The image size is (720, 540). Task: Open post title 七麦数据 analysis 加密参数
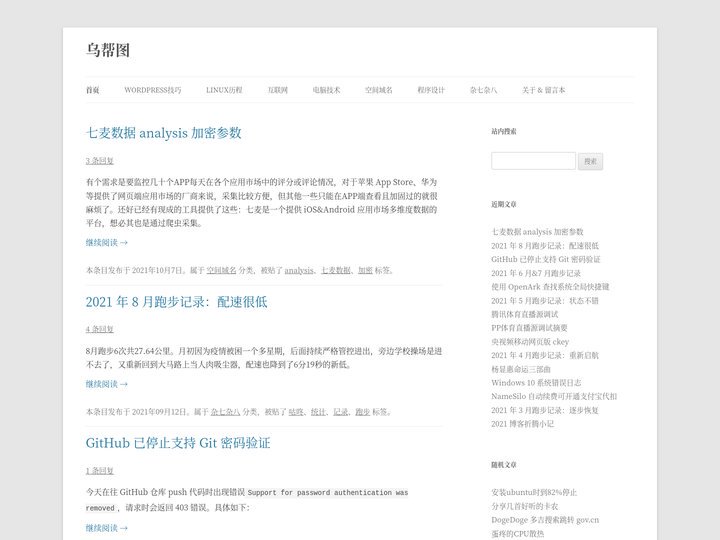click(163, 133)
